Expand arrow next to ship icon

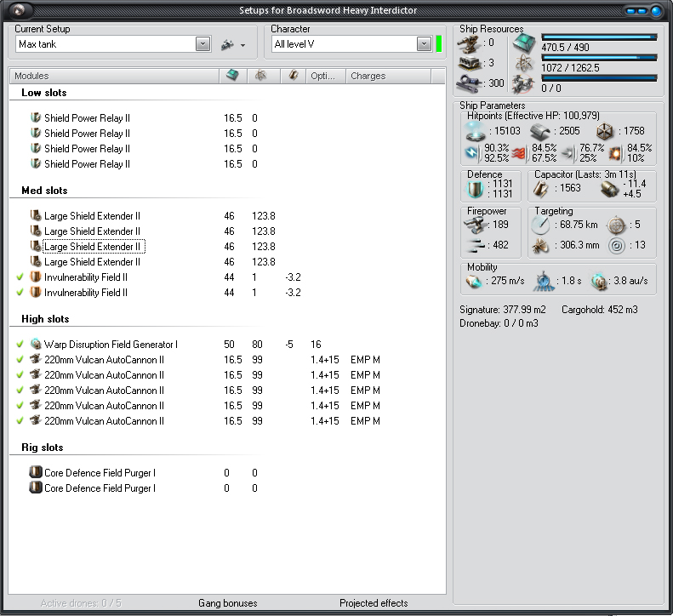click(x=243, y=45)
